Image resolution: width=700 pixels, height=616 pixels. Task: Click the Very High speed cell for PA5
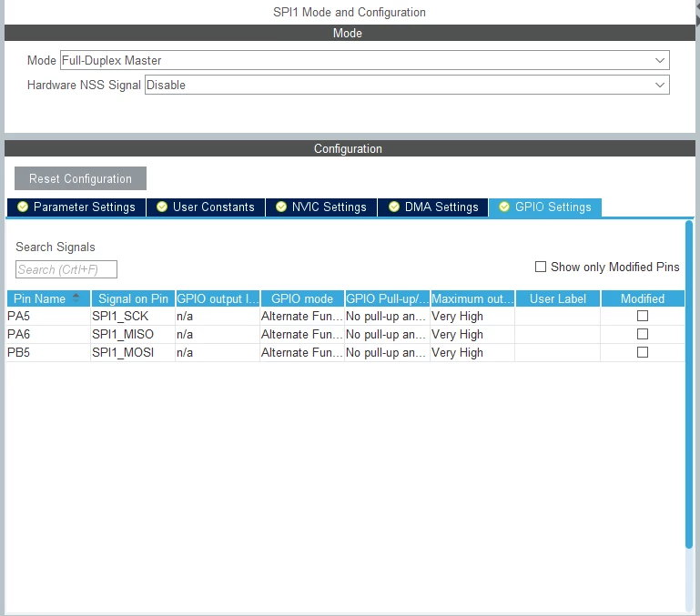(472, 316)
